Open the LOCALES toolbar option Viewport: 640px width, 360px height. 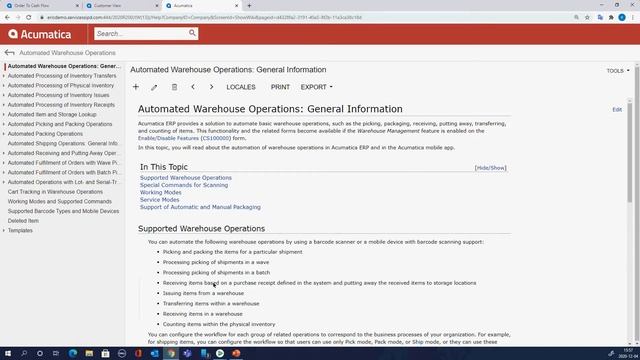click(x=241, y=87)
